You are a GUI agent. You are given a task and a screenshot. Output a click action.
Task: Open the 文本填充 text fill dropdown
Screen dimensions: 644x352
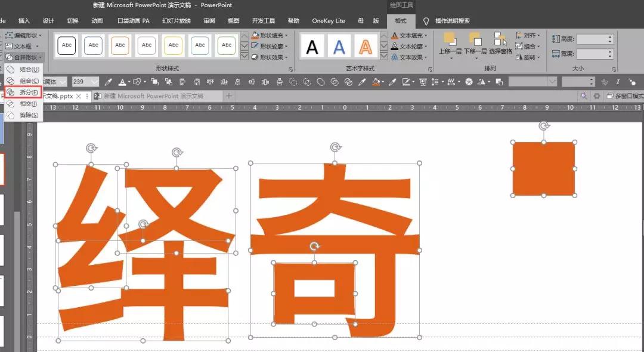tap(410, 35)
